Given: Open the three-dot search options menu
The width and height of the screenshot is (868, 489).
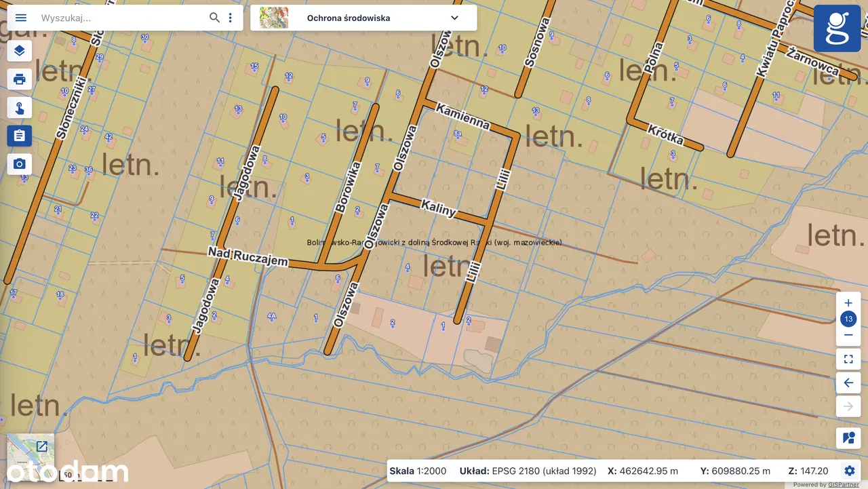Looking at the screenshot, I should click(231, 18).
